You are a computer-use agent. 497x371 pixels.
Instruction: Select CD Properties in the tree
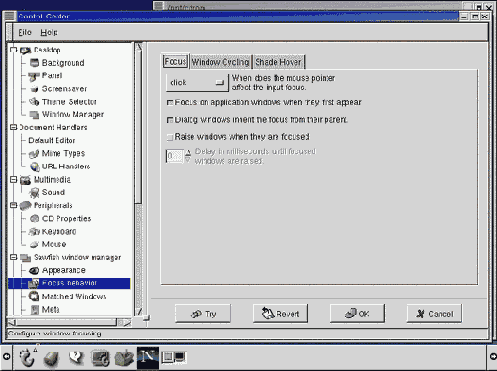(x=66, y=219)
